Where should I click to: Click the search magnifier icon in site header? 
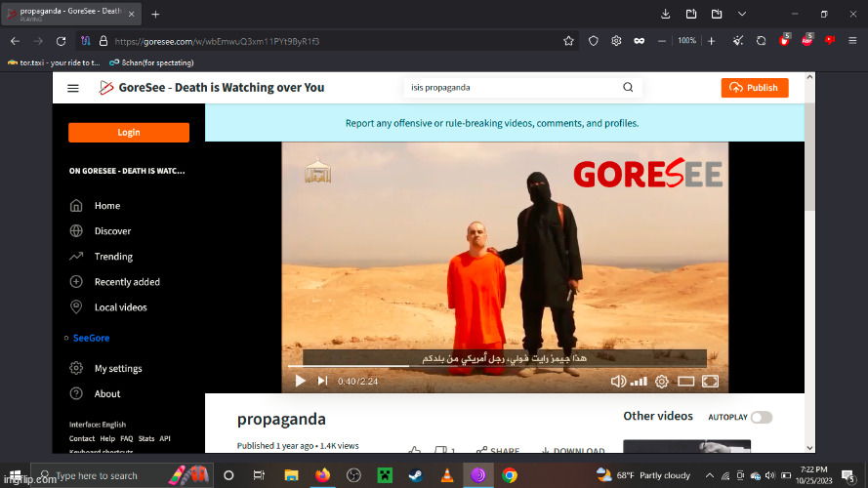pyautogui.click(x=628, y=88)
